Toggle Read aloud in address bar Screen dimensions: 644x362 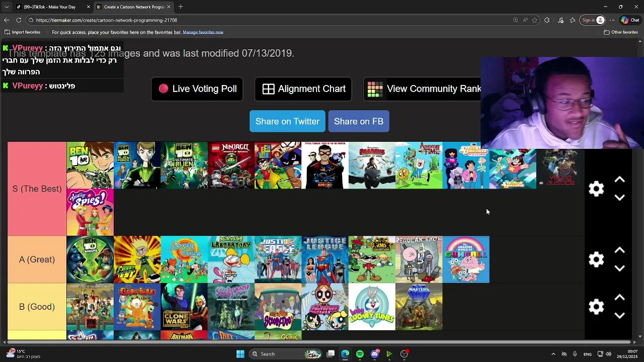click(x=525, y=20)
